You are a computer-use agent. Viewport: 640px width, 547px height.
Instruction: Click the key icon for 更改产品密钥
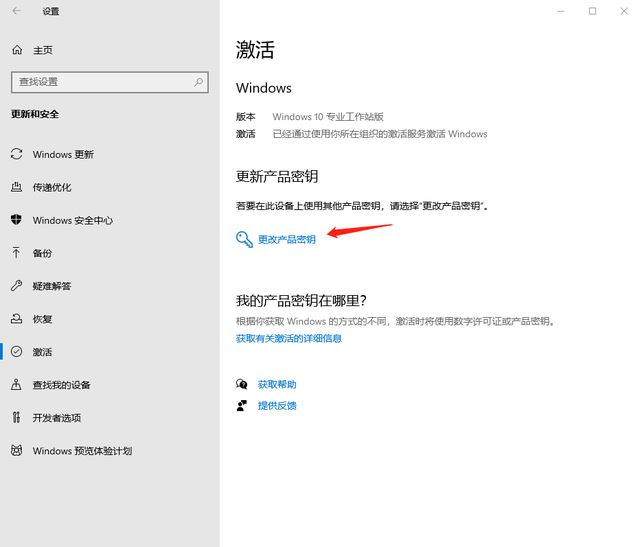(x=244, y=239)
